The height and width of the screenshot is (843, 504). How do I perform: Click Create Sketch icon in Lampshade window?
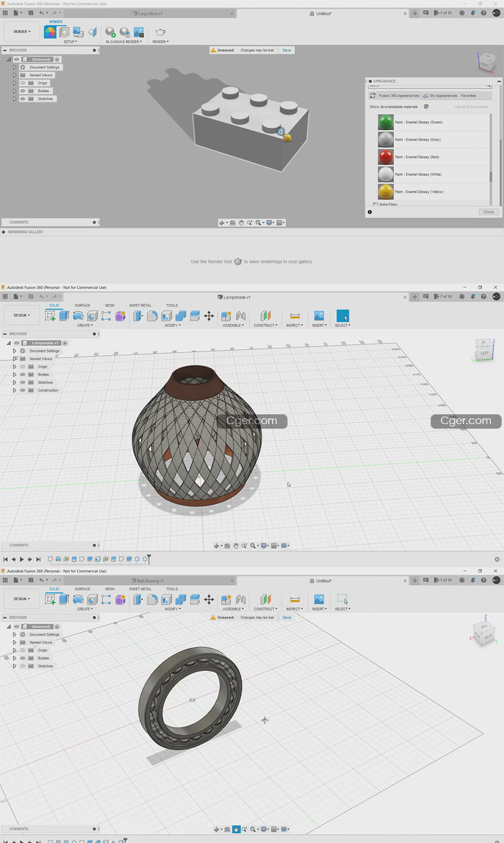tap(50, 316)
